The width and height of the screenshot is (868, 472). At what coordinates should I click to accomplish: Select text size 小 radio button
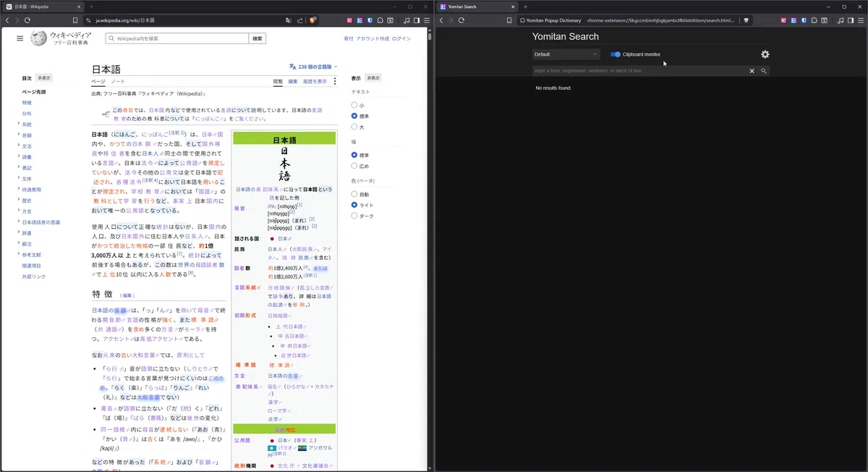[354, 105]
